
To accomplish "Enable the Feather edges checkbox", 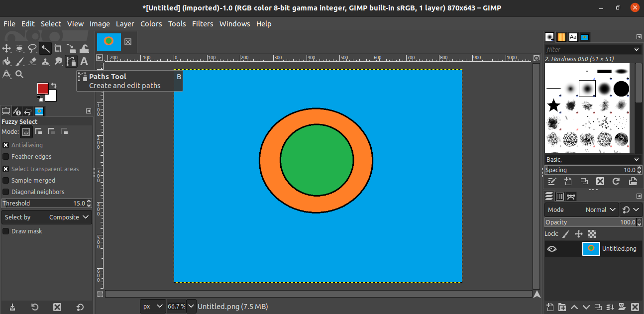I will click(6, 157).
